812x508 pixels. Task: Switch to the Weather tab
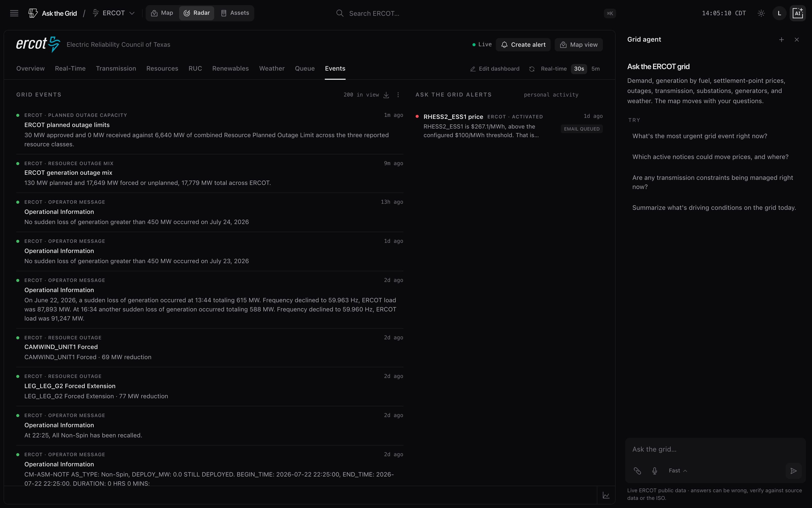tap(272, 69)
